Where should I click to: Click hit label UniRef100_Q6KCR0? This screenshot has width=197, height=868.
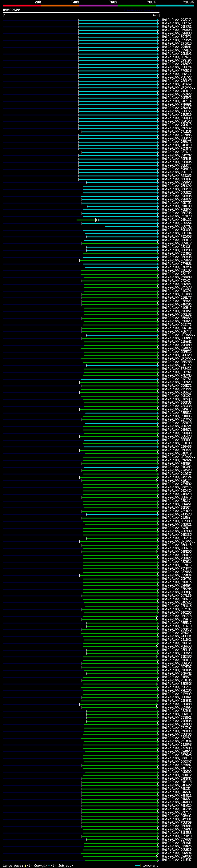(x=177, y=186)
